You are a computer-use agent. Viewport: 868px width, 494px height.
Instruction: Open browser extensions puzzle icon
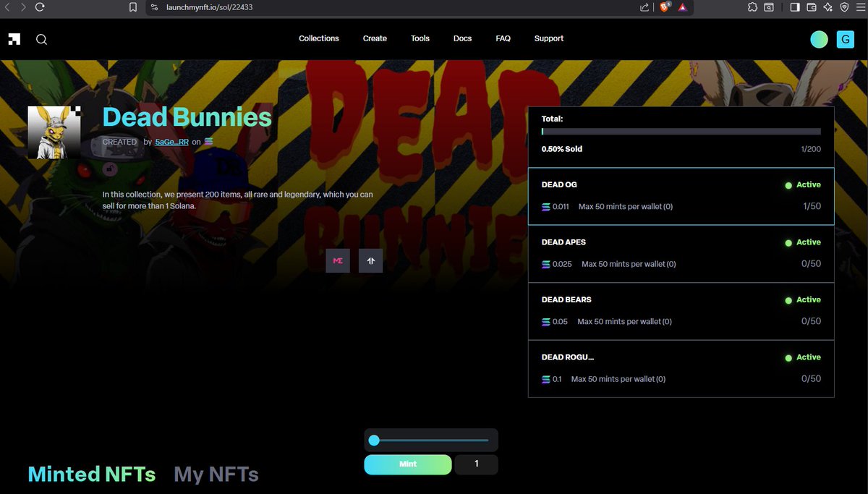tap(752, 7)
